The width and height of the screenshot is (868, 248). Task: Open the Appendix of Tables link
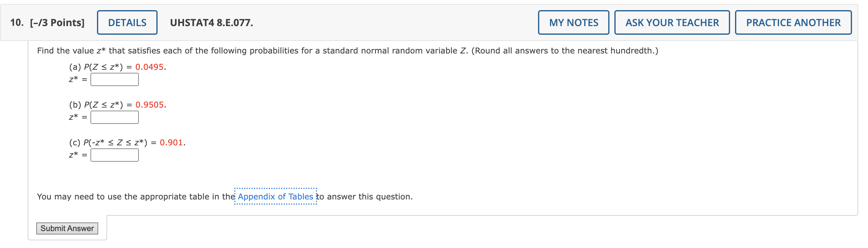tap(275, 196)
